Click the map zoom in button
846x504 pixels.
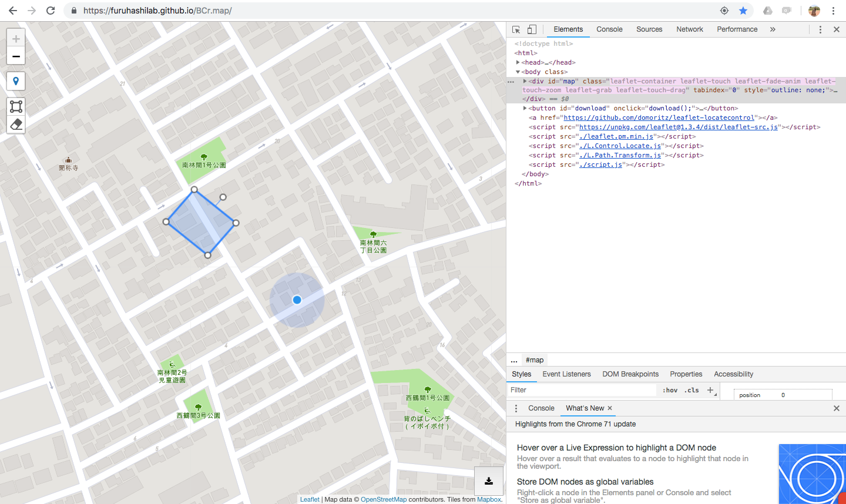16,39
